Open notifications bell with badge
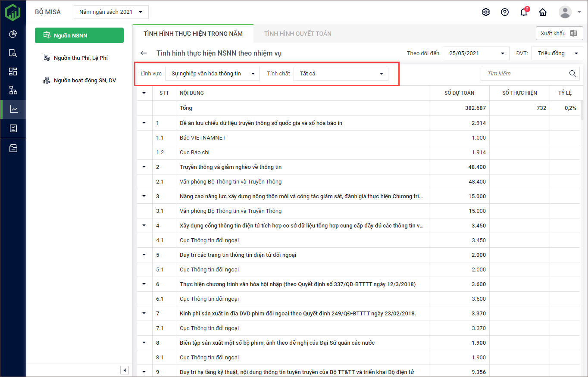 click(x=524, y=12)
